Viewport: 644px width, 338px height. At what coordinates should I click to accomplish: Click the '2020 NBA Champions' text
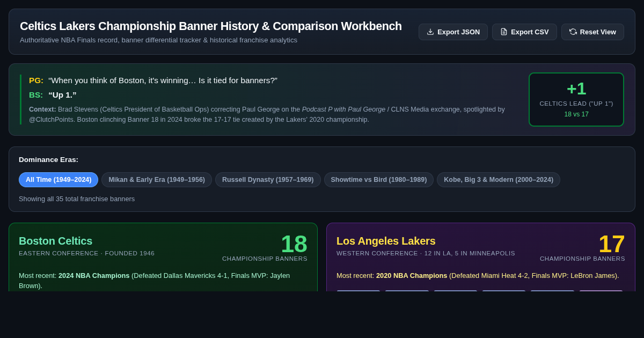click(x=412, y=275)
